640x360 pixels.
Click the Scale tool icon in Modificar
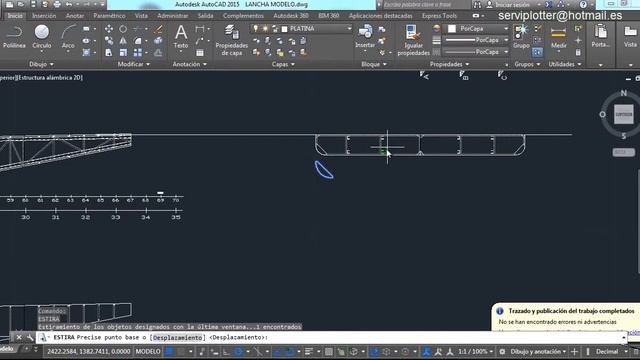tap(123, 53)
